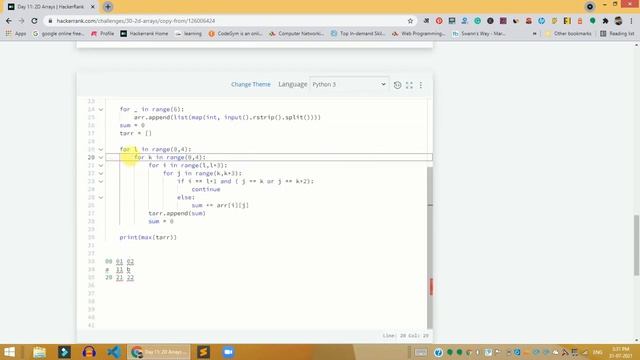Open the Python 3 language dropdown
This screenshot has height=360, width=640.
349,84
